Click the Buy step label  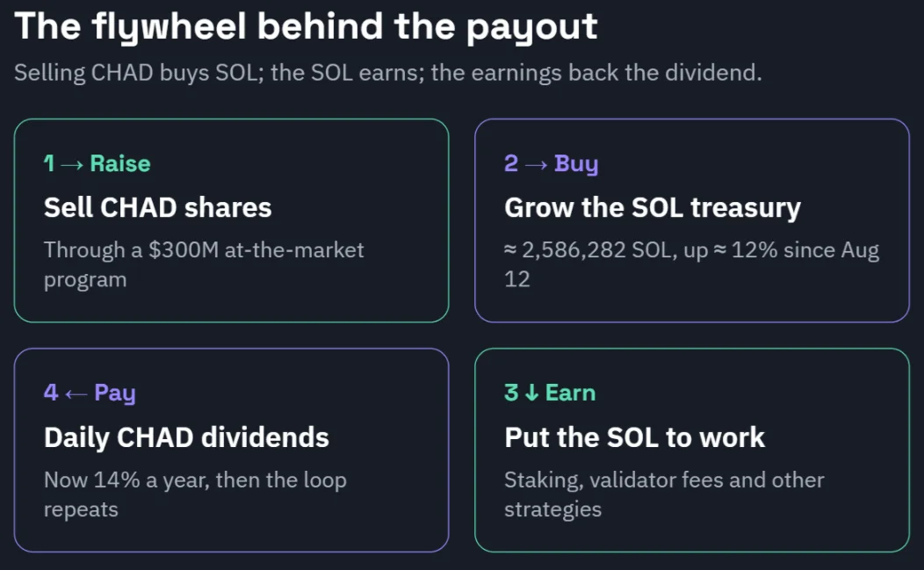[x=576, y=164]
